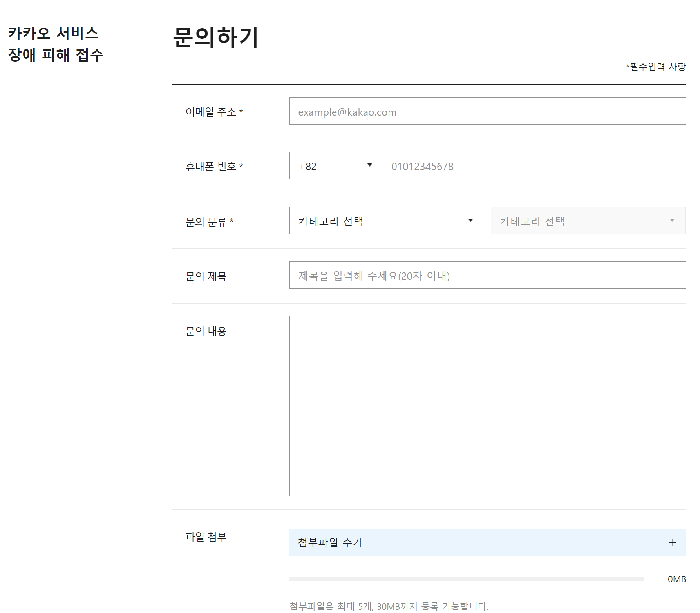The image size is (700, 613).
Task: Click the attachment size progress bar
Action: tap(467, 579)
